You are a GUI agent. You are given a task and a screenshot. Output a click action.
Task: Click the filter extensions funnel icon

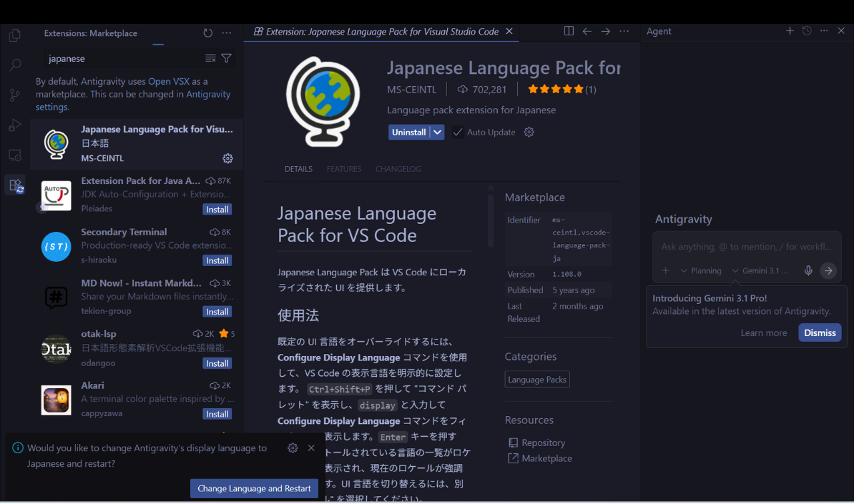[226, 59]
